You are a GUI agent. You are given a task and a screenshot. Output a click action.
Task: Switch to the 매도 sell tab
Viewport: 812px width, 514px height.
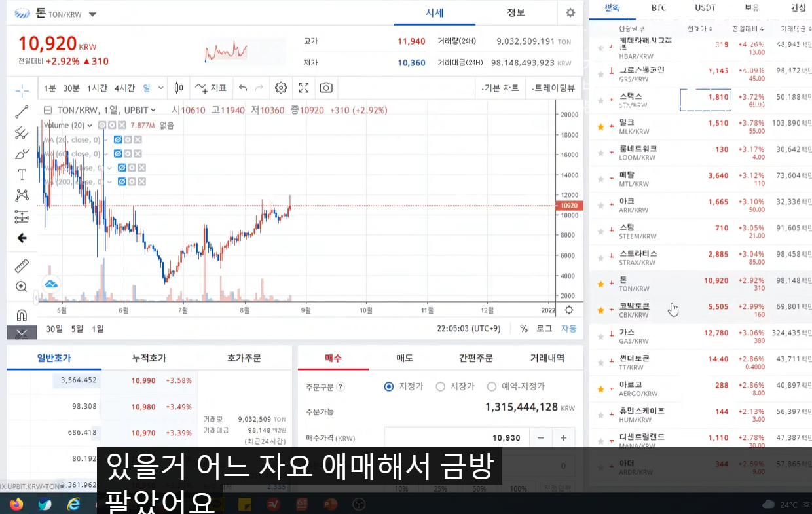[405, 358]
